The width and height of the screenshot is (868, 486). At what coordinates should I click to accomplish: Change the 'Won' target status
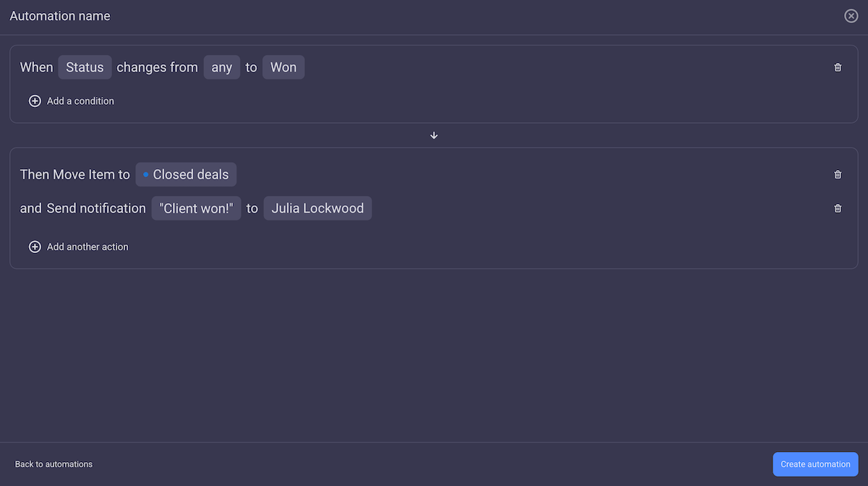pyautogui.click(x=283, y=67)
